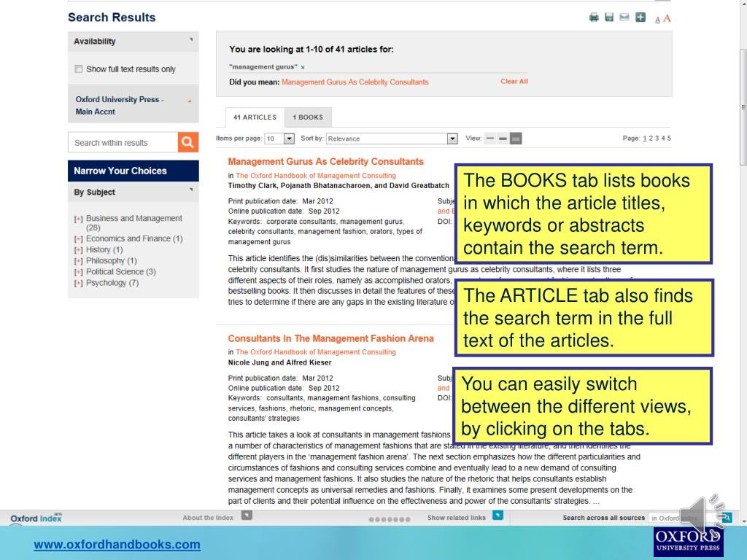Open Management Gurus As Celebrity Consultants article
The width and height of the screenshot is (747, 560).
click(326, 161)
